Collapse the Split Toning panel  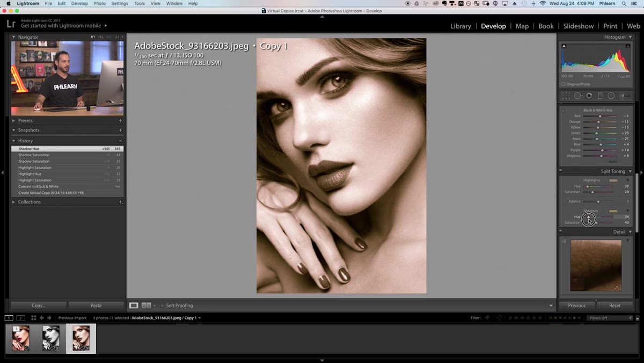point(630,171)
